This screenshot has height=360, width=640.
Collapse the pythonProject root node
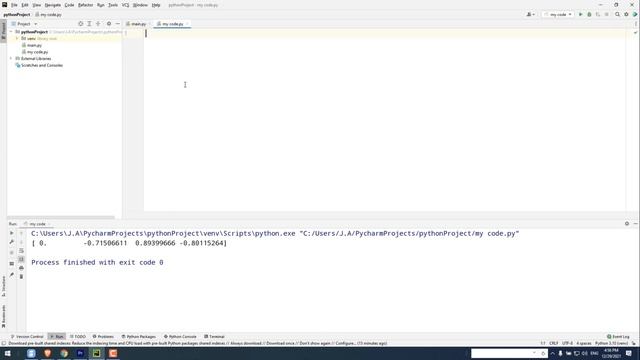(x=11, y=31)
